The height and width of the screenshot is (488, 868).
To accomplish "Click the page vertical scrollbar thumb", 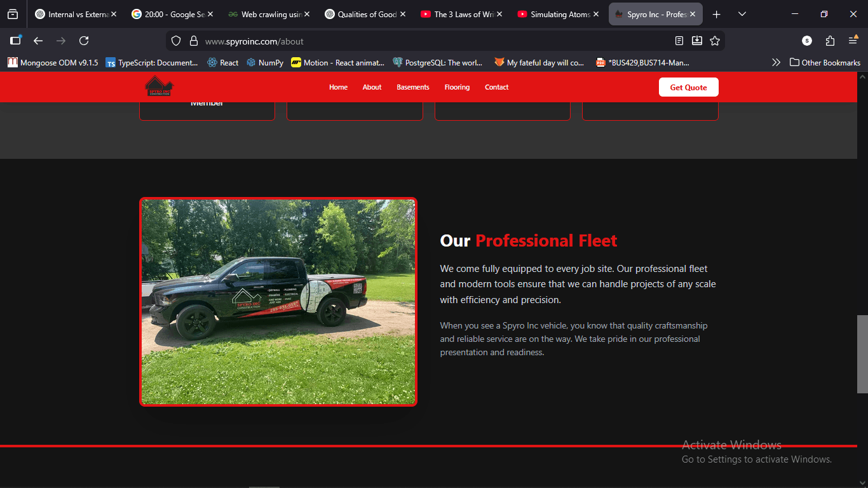I will 862,354.
